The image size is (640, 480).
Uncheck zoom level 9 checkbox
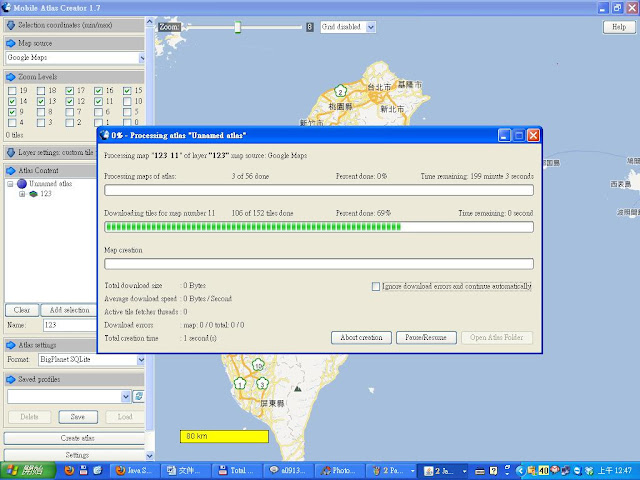12,112
